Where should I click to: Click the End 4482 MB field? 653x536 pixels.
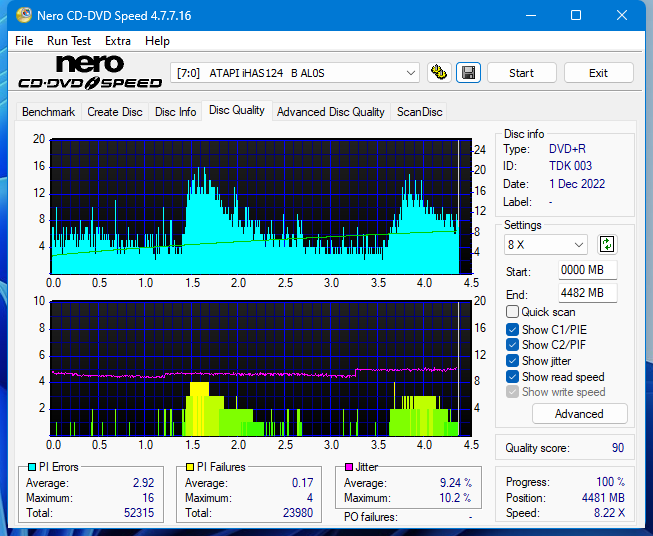pyautogui.click(x=587, y=293)
